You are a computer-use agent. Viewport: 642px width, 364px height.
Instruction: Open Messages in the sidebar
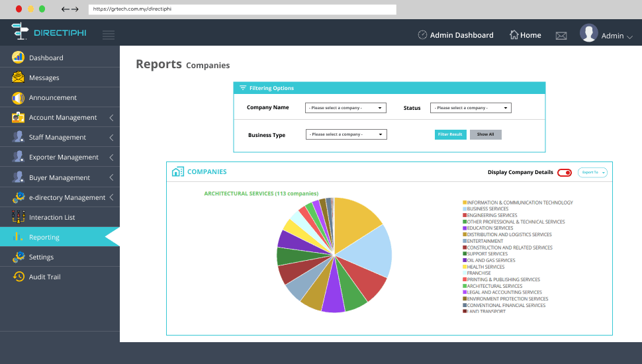coord(60,77)
